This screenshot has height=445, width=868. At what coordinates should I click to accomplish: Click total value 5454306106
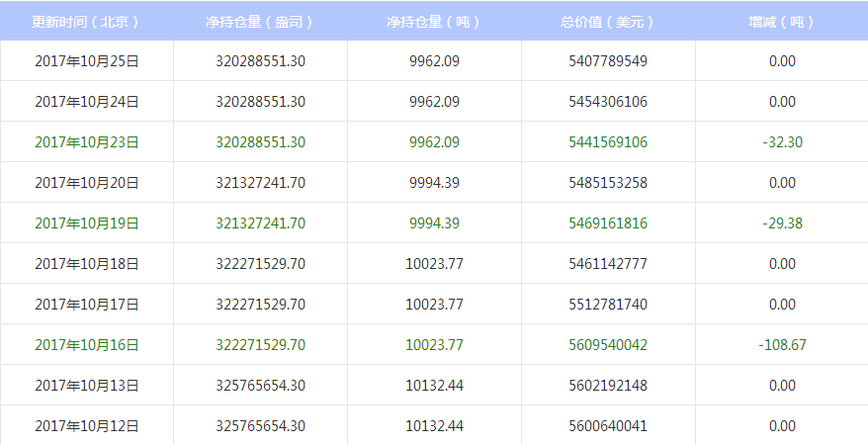pos(608,102)
